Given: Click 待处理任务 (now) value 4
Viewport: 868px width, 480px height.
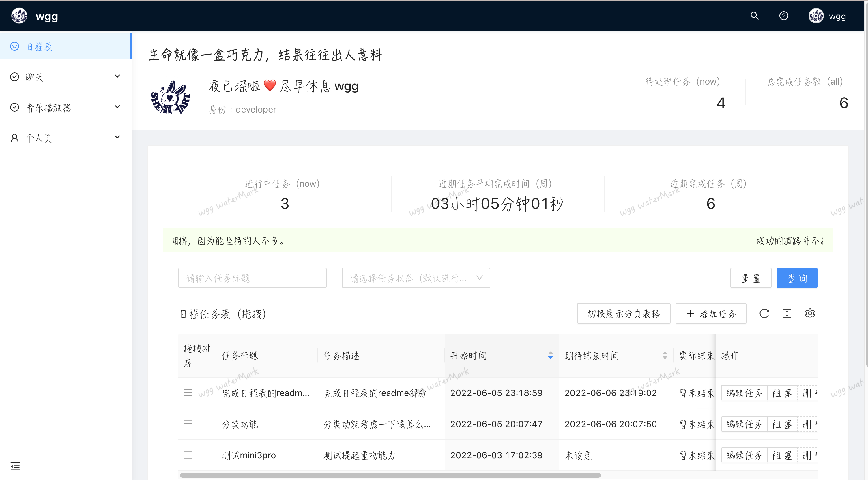Looking at the screenshot, I should tap(721, 103).
